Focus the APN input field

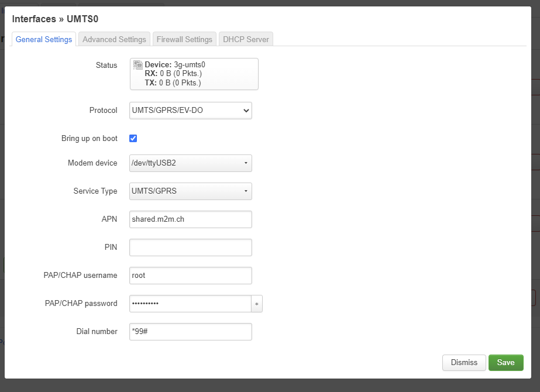tap(191, 219)
